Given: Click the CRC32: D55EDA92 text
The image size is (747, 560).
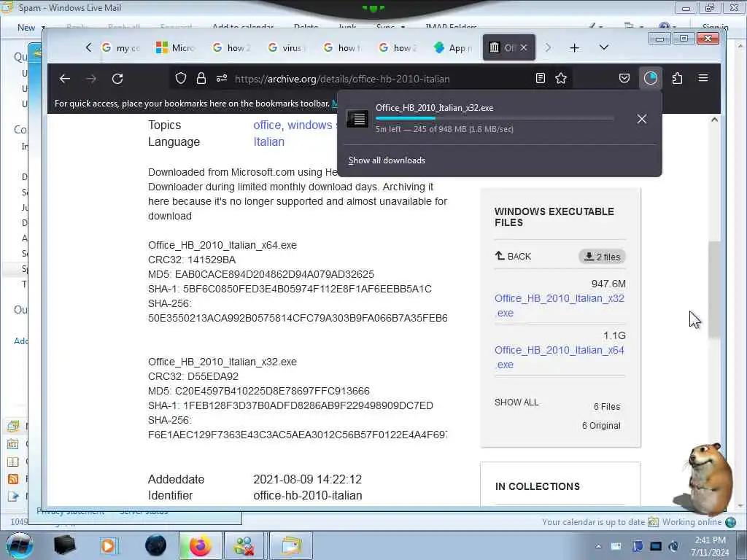Looking at the screenshot, I should pyautogui.click(x=193, y=377).
